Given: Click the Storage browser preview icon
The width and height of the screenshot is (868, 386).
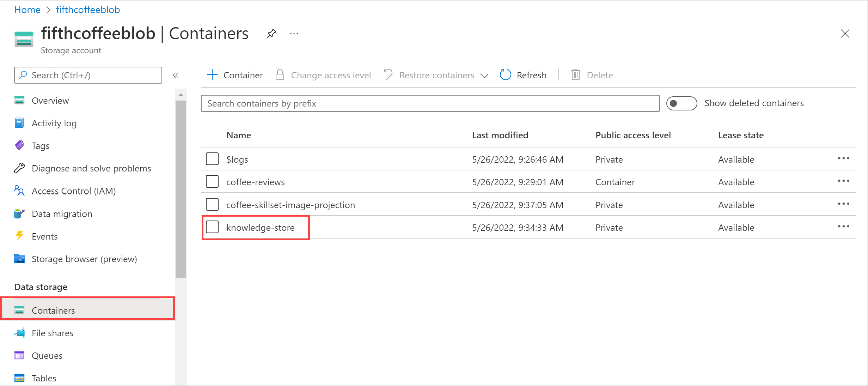Looking at the screenshot, I should [x=20, y=259].
